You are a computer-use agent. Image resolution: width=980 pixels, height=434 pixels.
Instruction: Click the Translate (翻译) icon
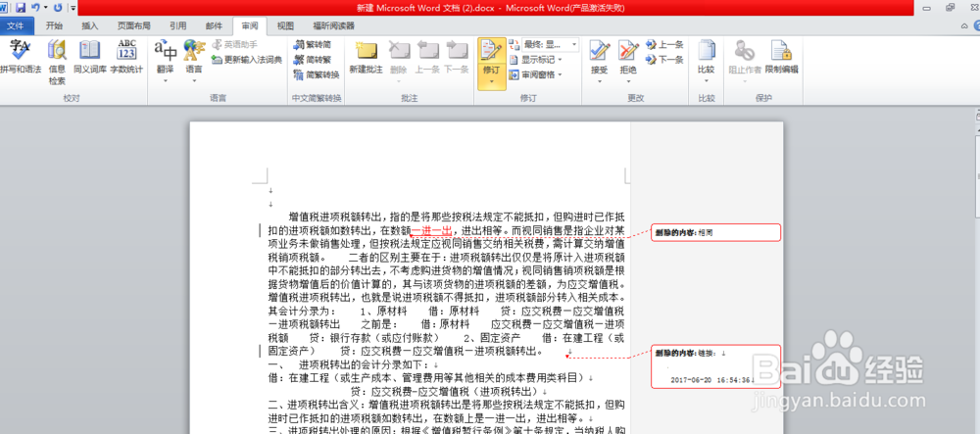166,51
